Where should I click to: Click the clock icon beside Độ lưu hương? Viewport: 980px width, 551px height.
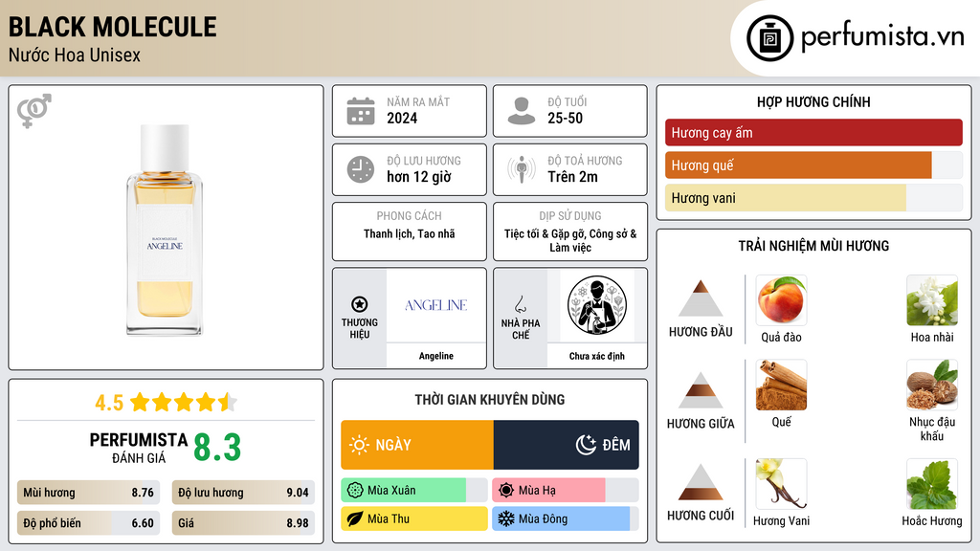tap(361, 169)
